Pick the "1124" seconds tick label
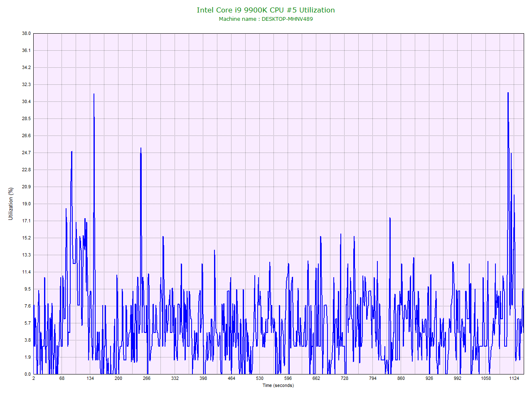Screen dimensions: 532x399 point(514,379)
